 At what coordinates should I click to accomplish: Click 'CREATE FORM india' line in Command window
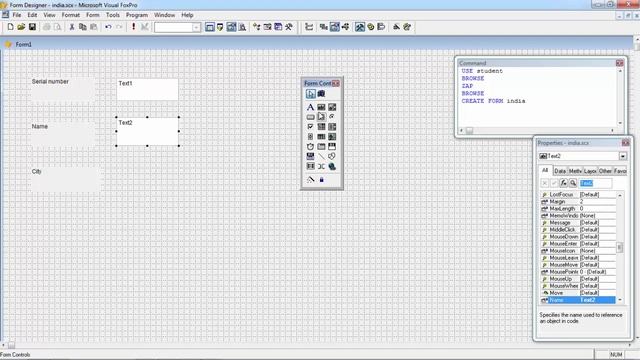(493, 101)
